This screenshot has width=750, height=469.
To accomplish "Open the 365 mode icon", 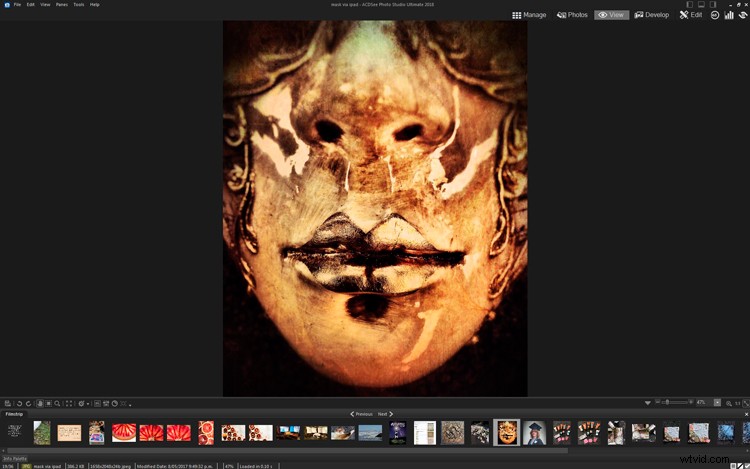I will pyautogui.click(x=715, y=15).
